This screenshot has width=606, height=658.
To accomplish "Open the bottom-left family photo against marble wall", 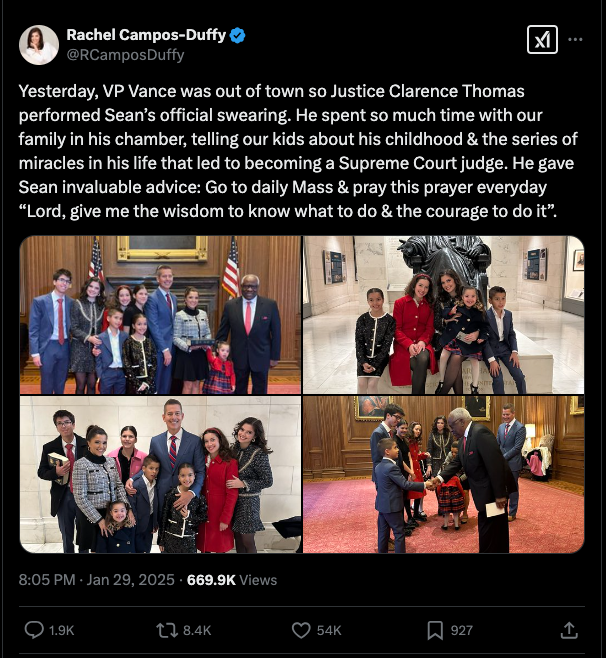I will 160,475.
